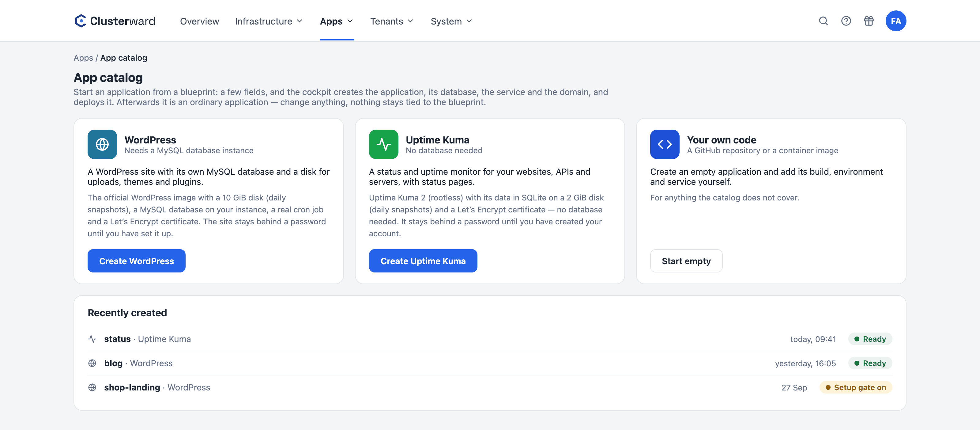The height and width of the screenshot is (430, 980).
Task: Click the pulse icon beside status row
Action: click(92, 339)
